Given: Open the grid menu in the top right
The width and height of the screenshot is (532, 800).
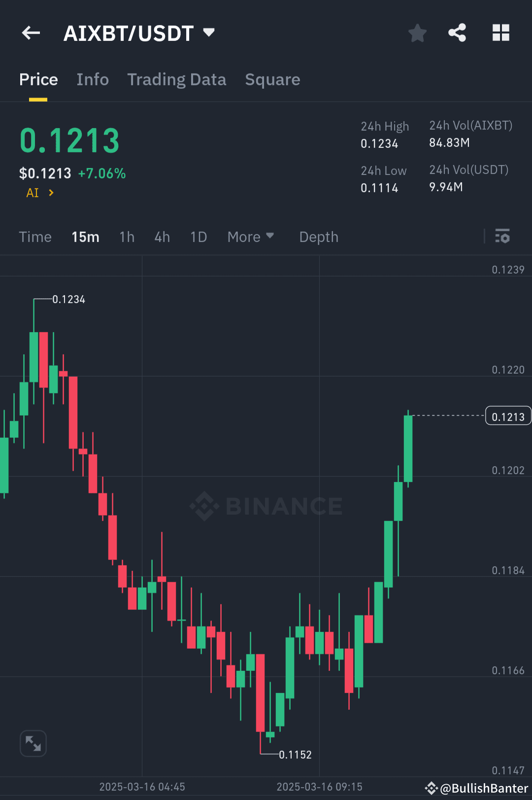Looking at the screenshot, I should 501,33.
